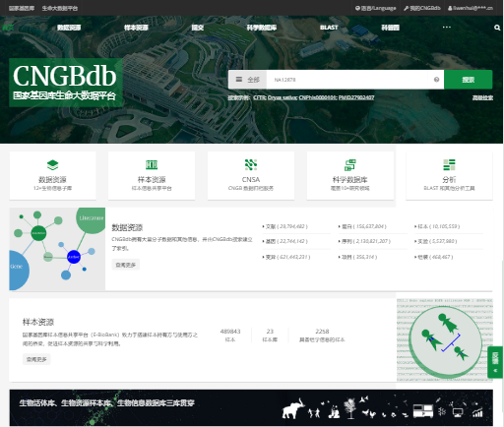Open 文献 (29,794,482) data link

[286, 226]
